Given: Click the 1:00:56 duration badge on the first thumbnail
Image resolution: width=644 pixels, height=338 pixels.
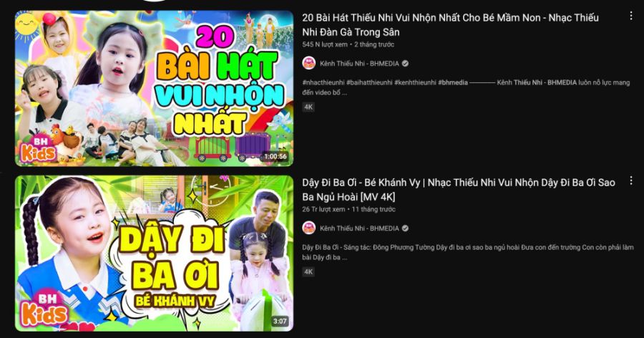Looking at the screenshot, I should pyautogui.click(x=275, y=157).
